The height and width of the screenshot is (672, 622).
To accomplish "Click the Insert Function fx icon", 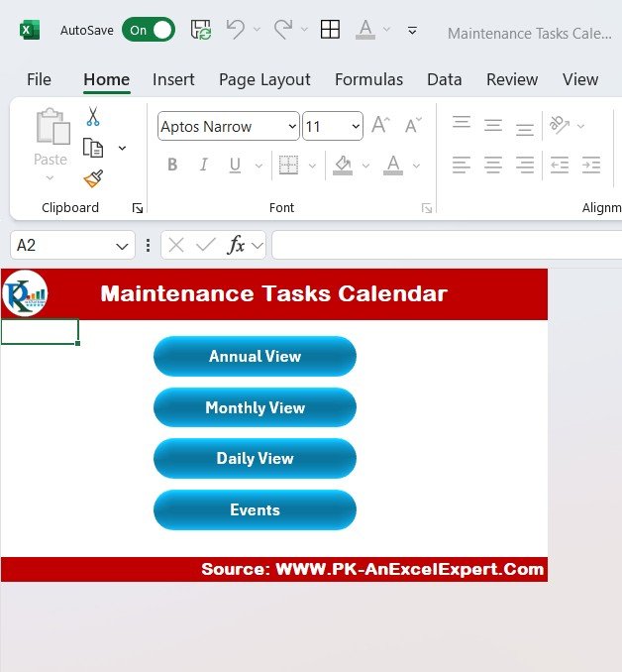I will (x=236, y=245).
